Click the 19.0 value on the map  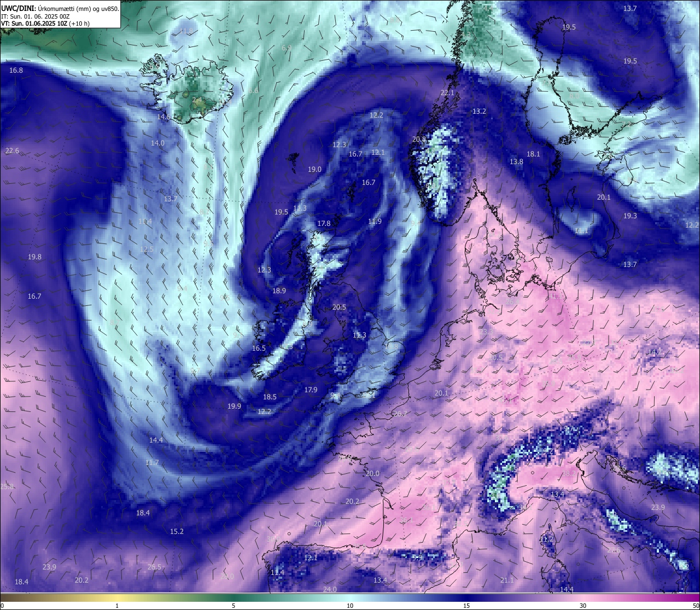(314, 169)
